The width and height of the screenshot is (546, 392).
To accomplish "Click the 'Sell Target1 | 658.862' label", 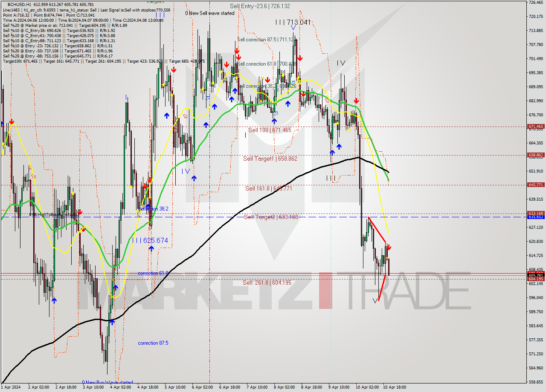I will (x=270, y=159).
